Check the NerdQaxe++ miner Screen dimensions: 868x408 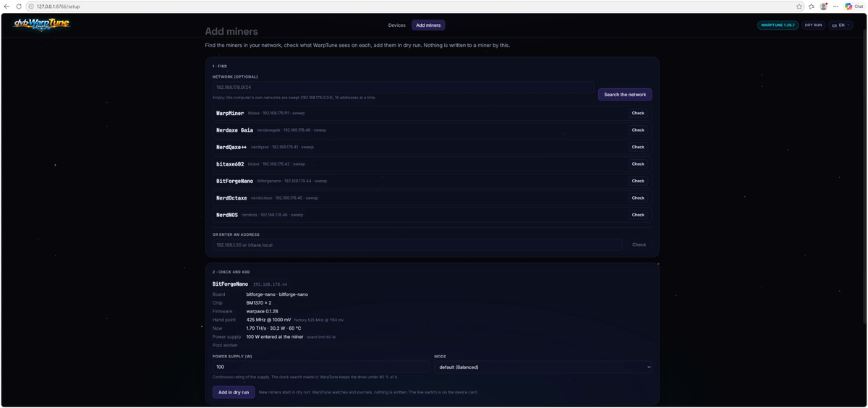638,147
